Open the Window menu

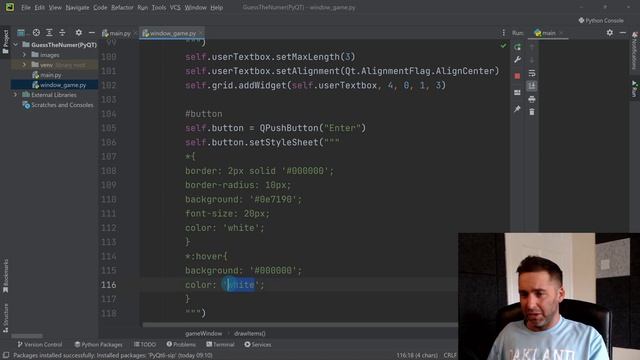(x=196, y=7)
